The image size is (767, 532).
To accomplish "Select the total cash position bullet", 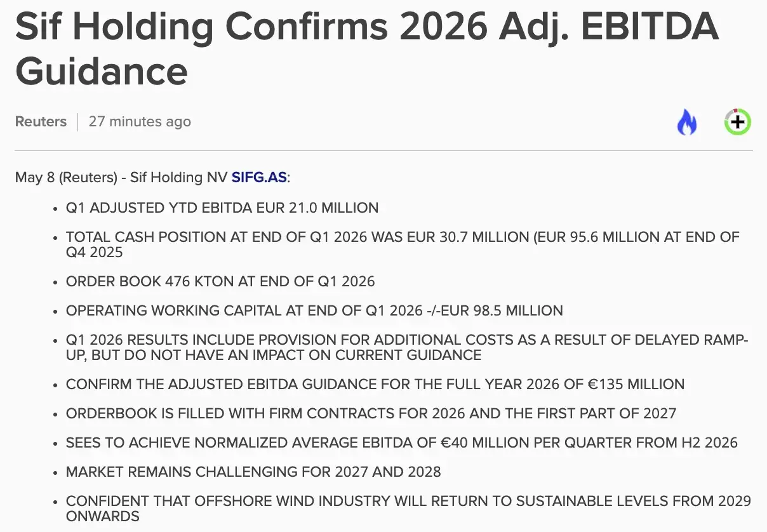I will pyautogui.click(x=403, y=244).
